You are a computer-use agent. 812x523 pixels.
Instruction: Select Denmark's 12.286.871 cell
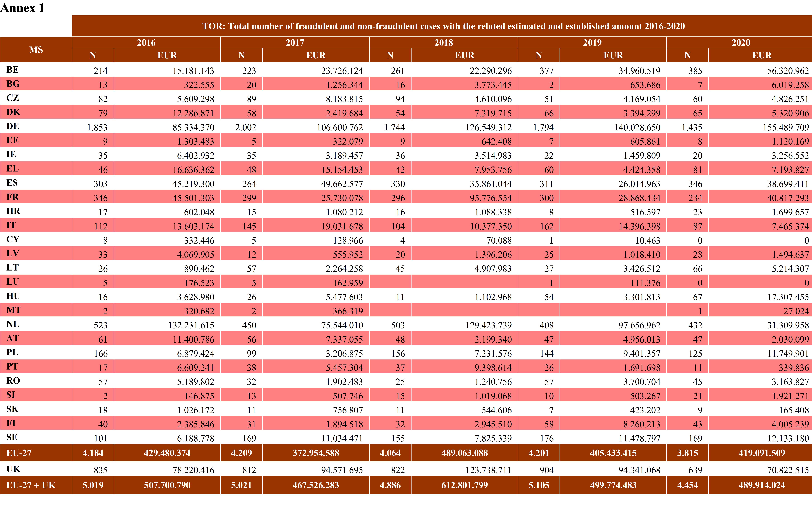click(x=193, y=113)
